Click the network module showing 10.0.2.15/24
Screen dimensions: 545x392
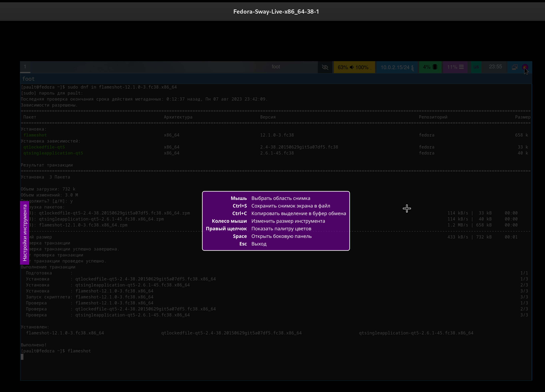click(397, 67)
